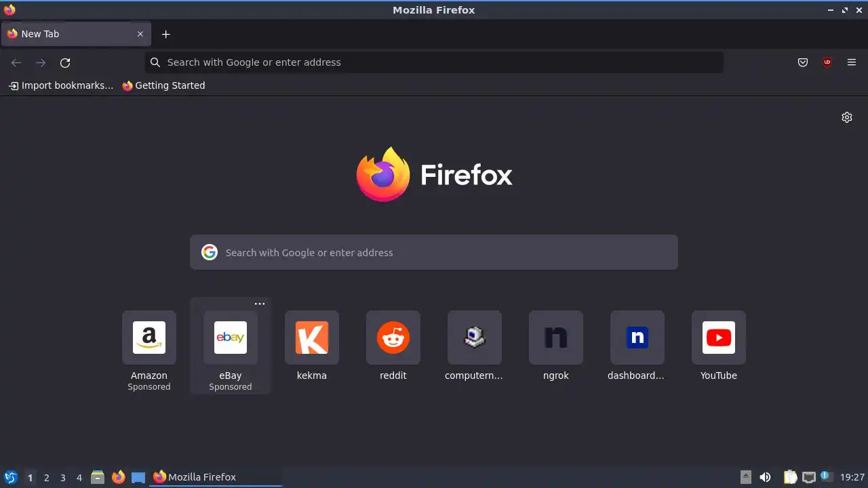Click the Firefox logo on new tab page
Image resolution: width=868 pixels, height=488 pixels.
click(x=434, y=174)
